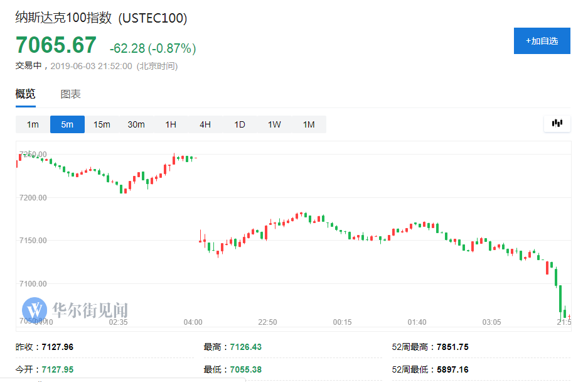
Task: Switch to the 1M monthly interval
Action: point(309,124)
